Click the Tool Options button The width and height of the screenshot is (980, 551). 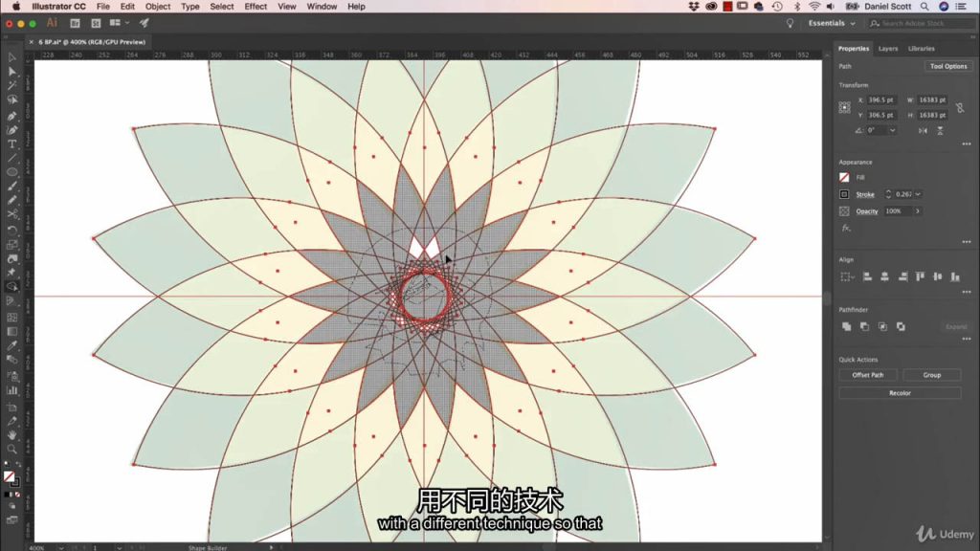[x=948, y=66]
